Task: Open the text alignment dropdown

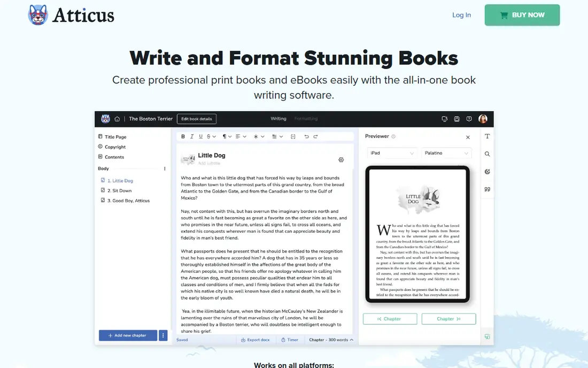Action: [241, 136]
